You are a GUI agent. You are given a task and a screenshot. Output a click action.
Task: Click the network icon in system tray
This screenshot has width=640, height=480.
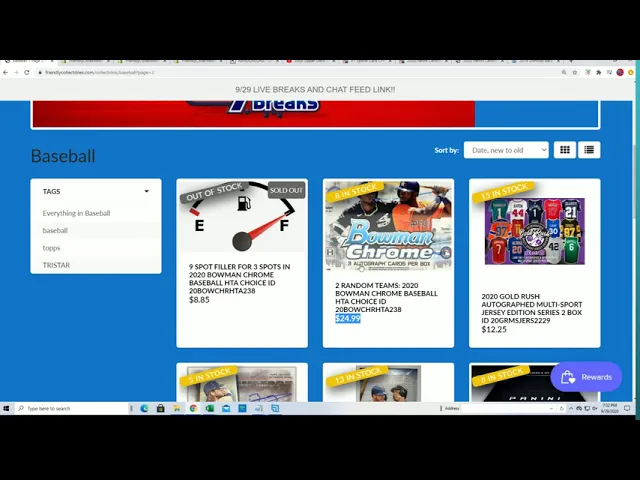[x=587, y=408]
